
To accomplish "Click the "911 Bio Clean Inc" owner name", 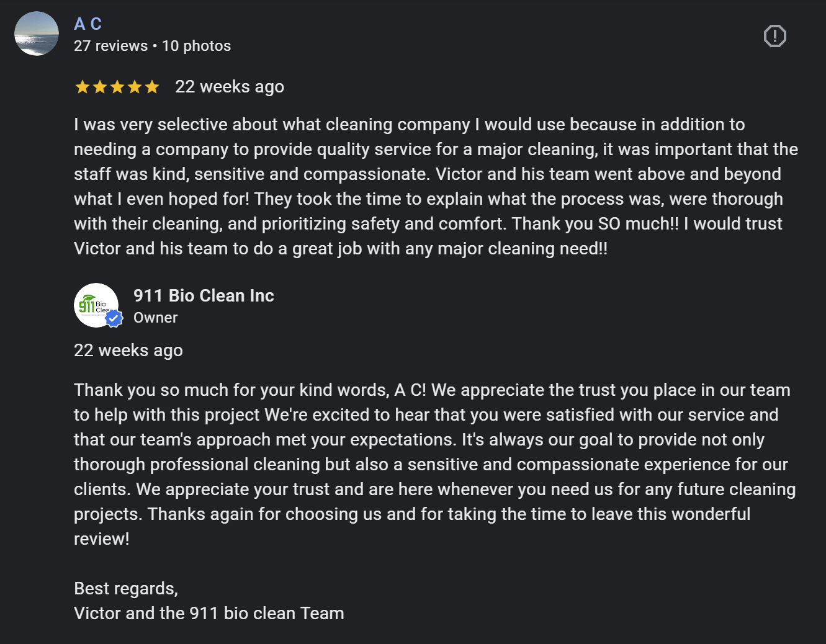I will tap(204, 295).
